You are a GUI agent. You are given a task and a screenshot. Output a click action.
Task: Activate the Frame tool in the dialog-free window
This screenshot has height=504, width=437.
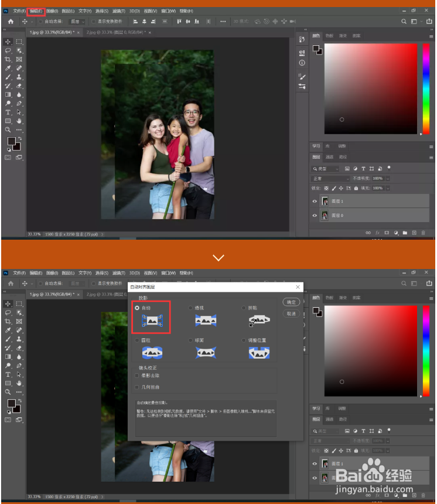(x=19, y=59)
